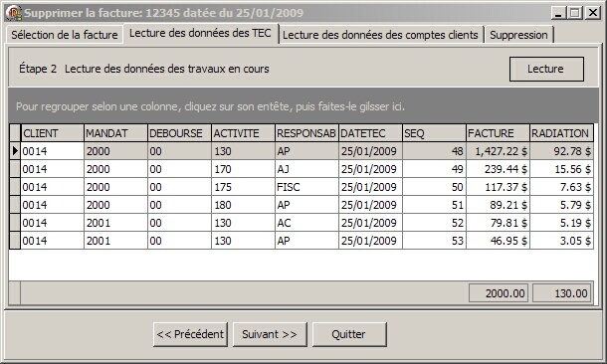Sort by the CLIENT column header

point(53,133)
